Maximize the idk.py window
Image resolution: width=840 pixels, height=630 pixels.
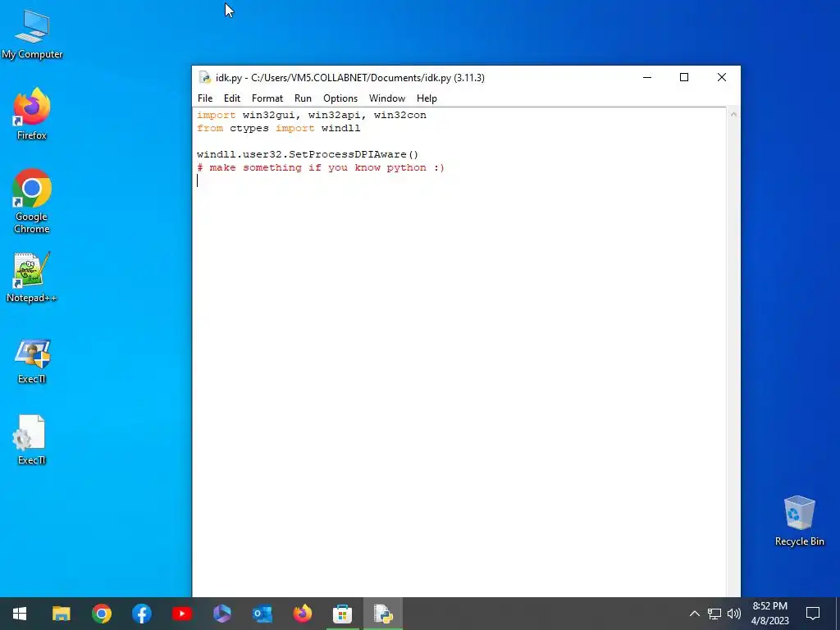pos(684,78)
